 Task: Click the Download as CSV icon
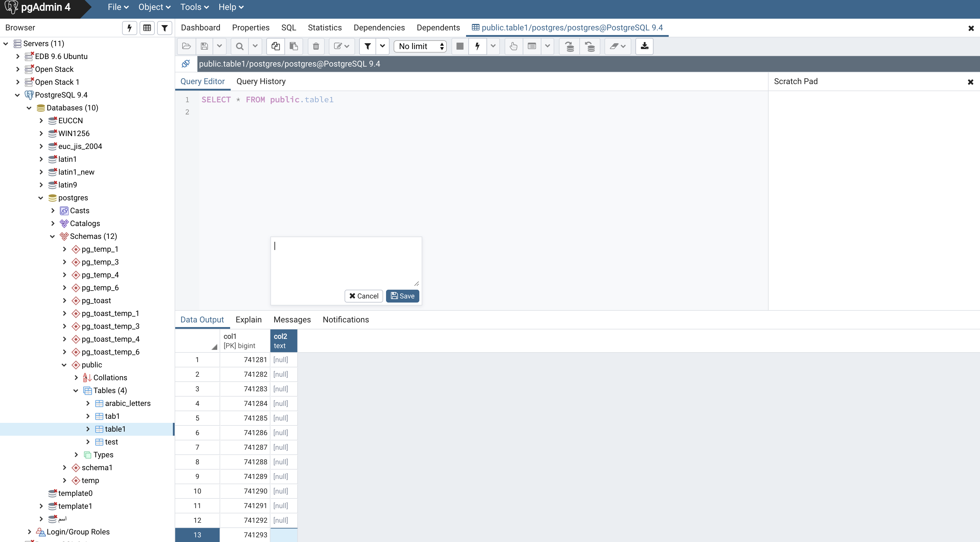(x=644, y=46)
